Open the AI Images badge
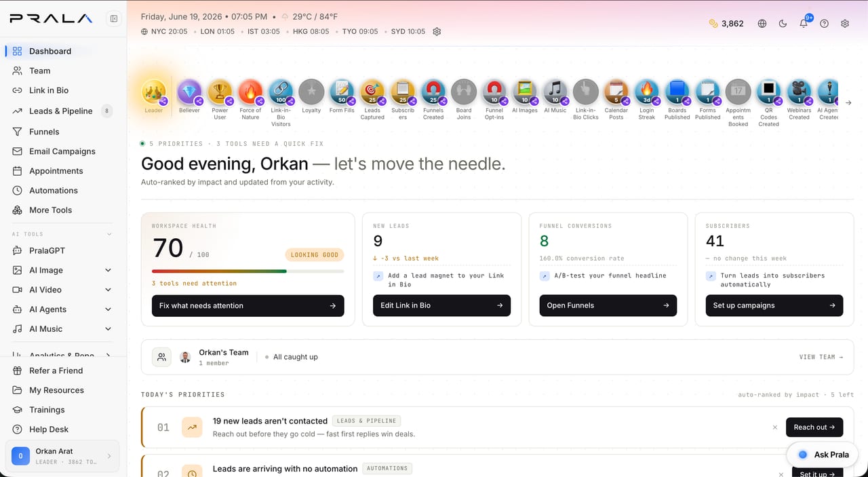 coord(525,92)
